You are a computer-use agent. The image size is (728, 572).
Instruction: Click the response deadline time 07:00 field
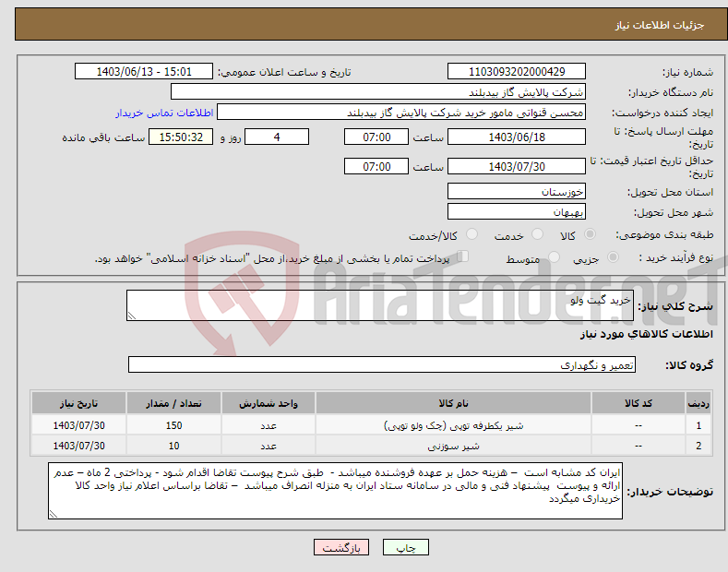[376, 137]
